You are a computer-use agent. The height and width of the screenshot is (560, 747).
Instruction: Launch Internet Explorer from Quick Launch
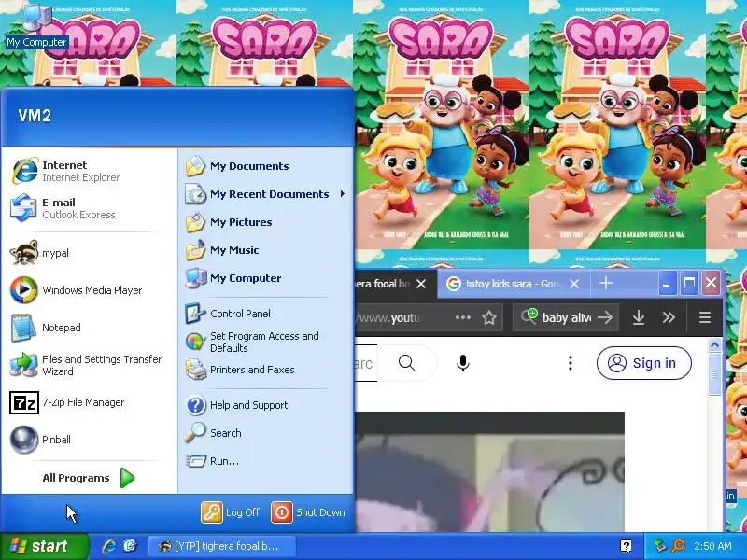[109, 546]
